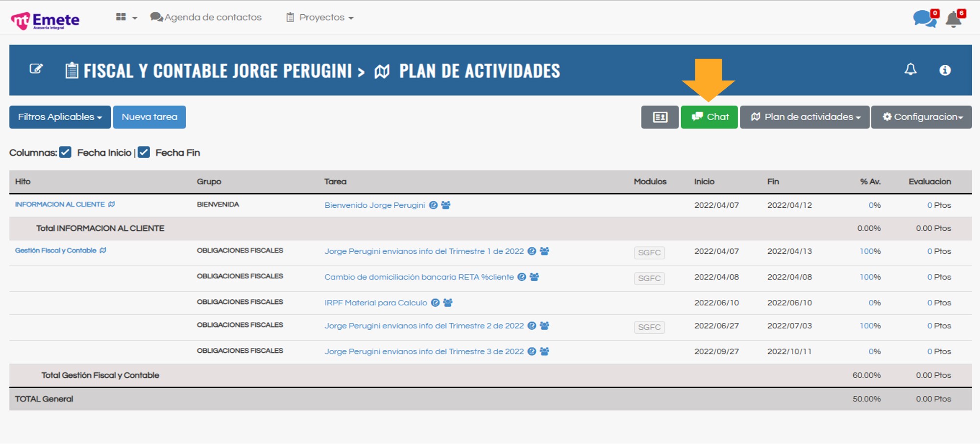Click the edit pencil icon in header
Screen dimensions: 980x444
point(36,69)
